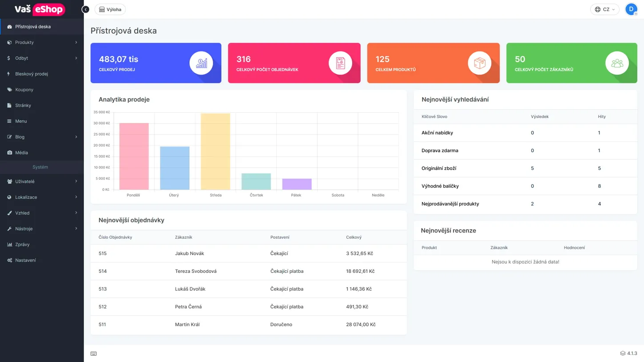The image size is (644, 362).
Task: Open the Média library icon
Action: 9,152
